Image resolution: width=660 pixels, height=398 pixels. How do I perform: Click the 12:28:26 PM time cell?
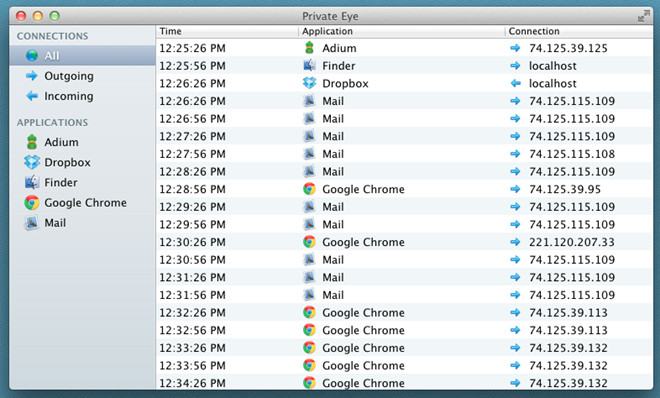pyautogui.click(x=192, y=172)
